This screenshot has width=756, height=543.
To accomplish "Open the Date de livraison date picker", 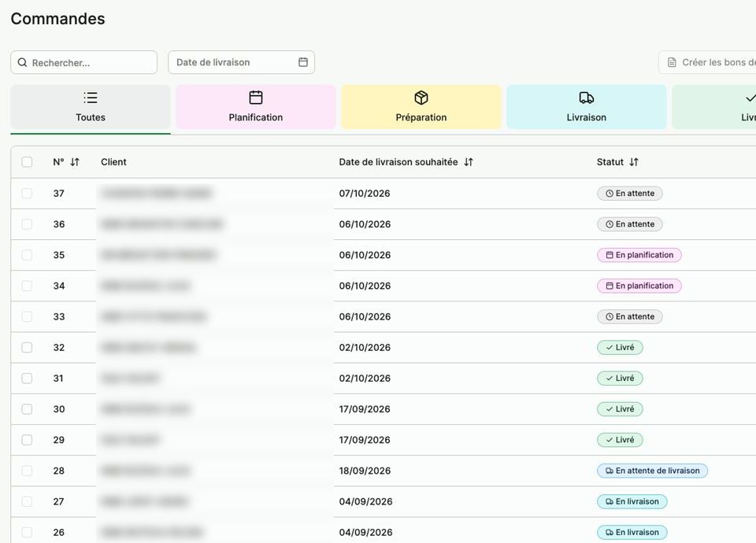I will point(241,62).
